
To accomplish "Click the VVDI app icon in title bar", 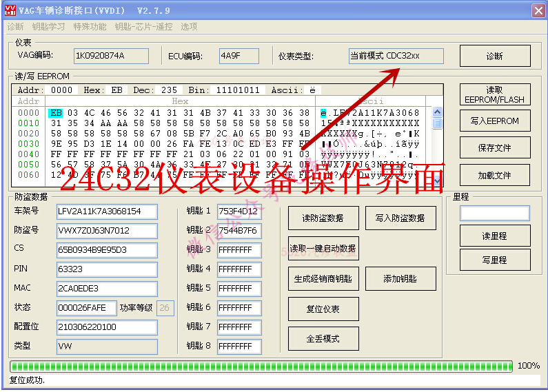I will (x=10, y=10).
